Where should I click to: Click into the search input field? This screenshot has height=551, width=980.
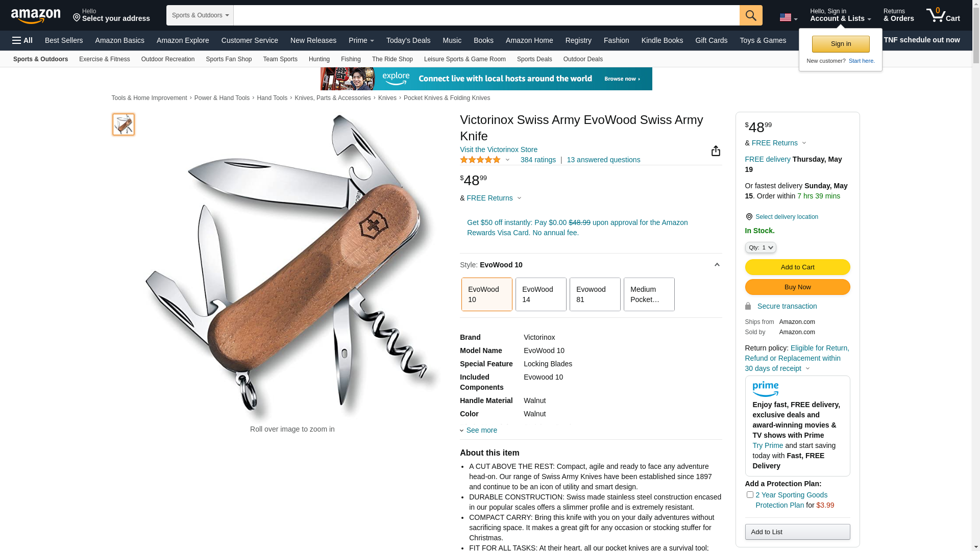coord(486,15)
